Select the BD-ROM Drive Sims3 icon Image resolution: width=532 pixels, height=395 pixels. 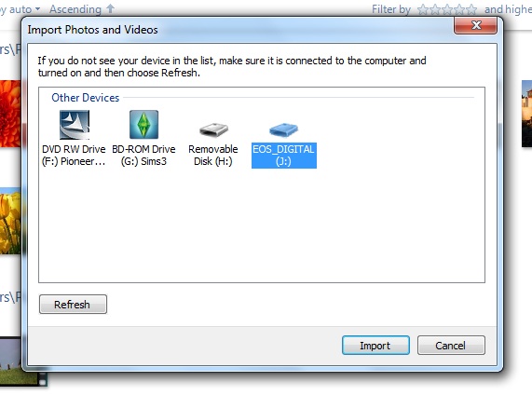[x=143, y=125]
